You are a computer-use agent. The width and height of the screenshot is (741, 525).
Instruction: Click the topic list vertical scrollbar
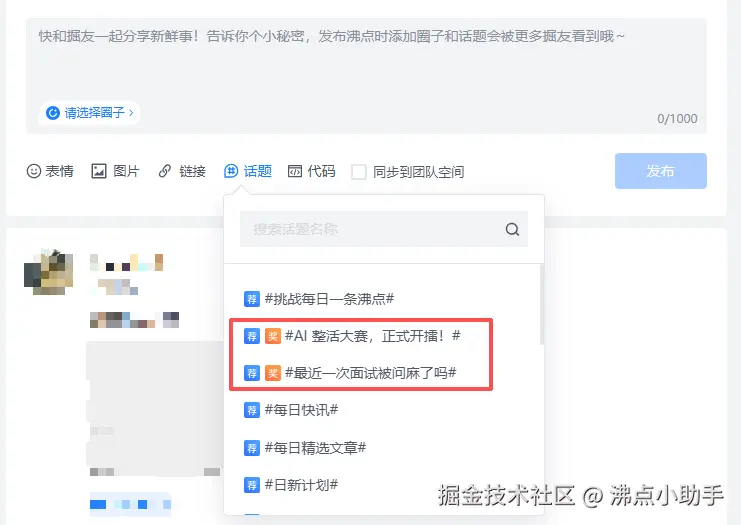pos(542,304)
